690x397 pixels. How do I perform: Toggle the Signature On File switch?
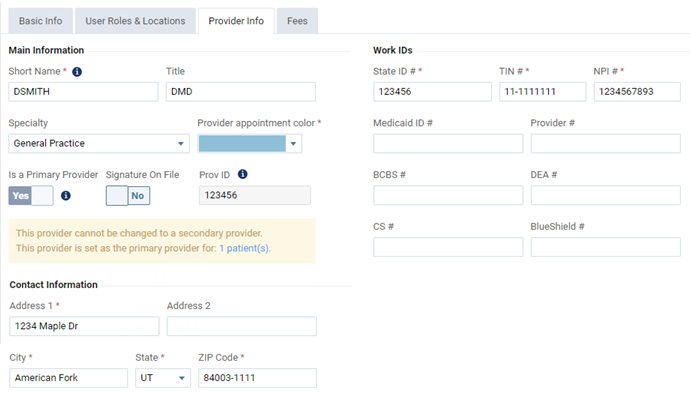[x=128, y=195]
